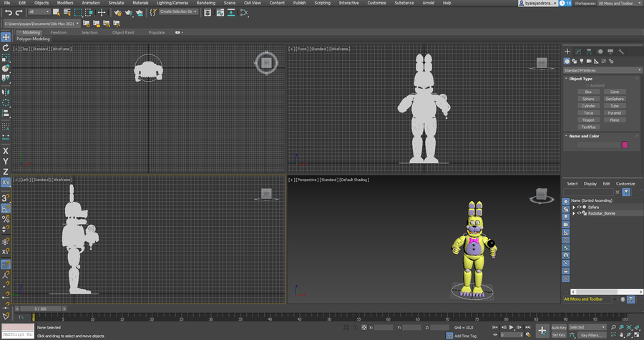Switch to the Freeform ribbon tab

coord(59,32)
